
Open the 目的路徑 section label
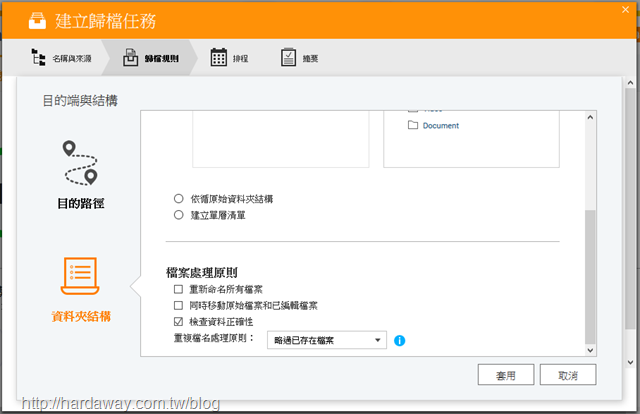[x=80, y=203]
